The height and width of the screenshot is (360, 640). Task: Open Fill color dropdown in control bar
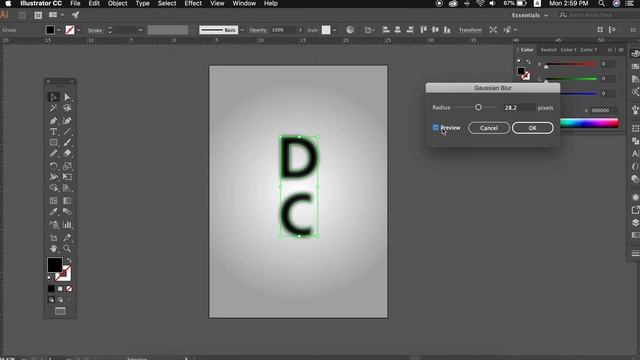click(59, 30)
